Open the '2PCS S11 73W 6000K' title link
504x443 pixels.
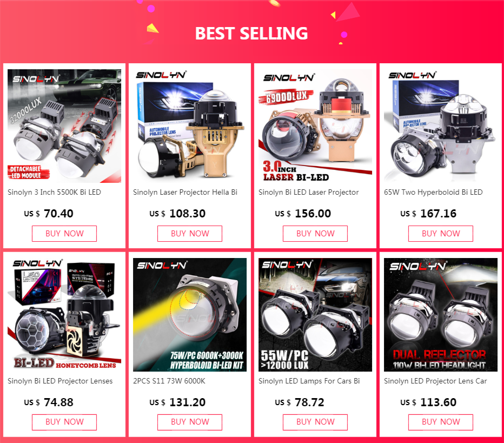coord(169,381)
